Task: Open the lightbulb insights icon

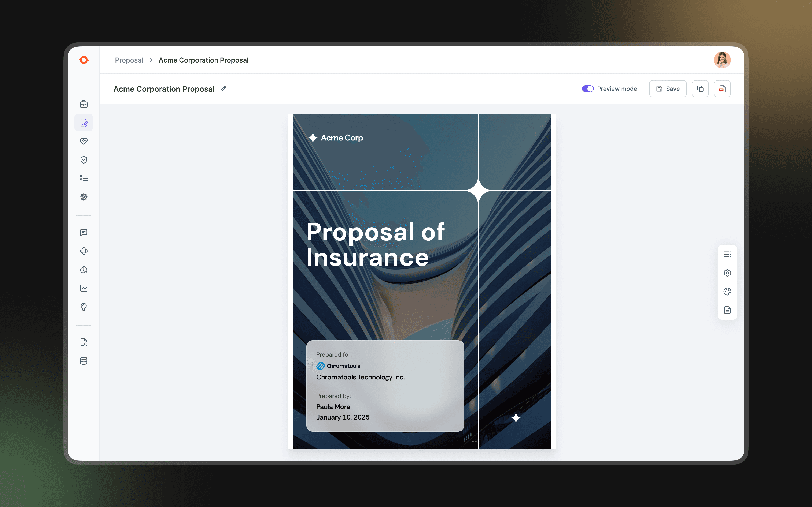Action: point(84,307)
